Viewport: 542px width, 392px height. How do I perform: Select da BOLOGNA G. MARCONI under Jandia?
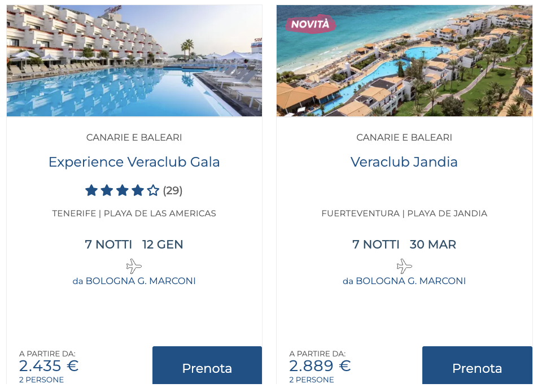click(404, 281)
